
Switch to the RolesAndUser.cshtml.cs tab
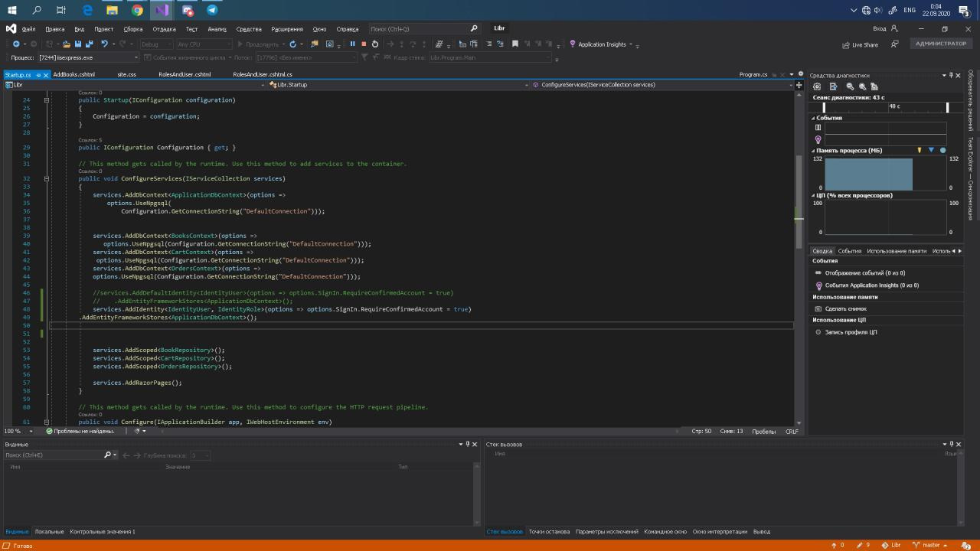(263, 74)
